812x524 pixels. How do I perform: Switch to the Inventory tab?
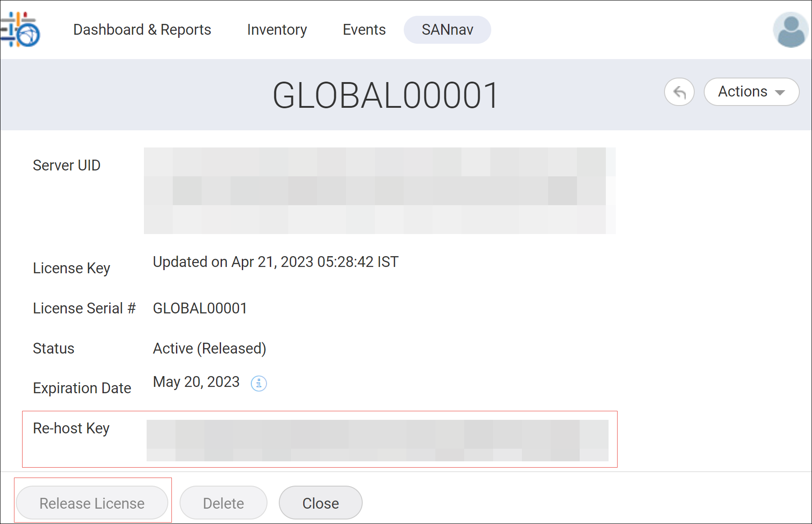click(277, 30)
